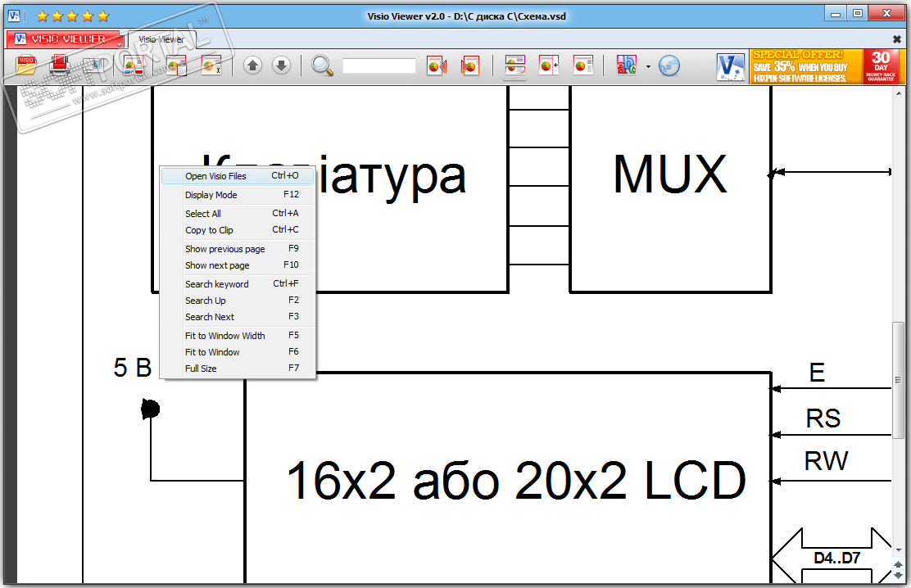Choose Search Next menu entry
The width and height of the screenshot is (911, 588).
tap(238, 317)
